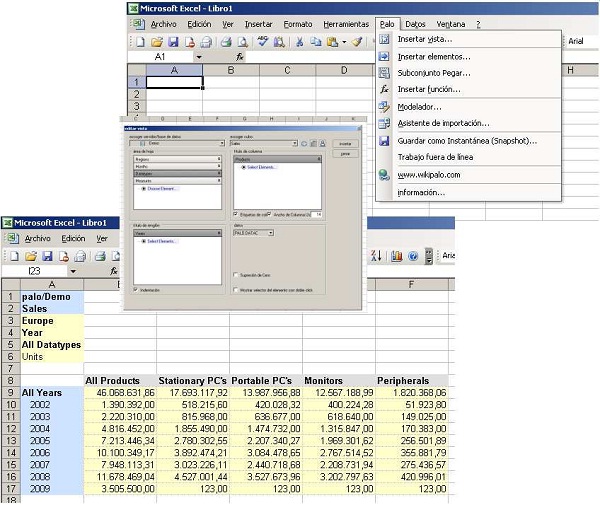
Task: Choose Guardar como Instantánea (Snapshot)
Action: click(x=467, y=141)
